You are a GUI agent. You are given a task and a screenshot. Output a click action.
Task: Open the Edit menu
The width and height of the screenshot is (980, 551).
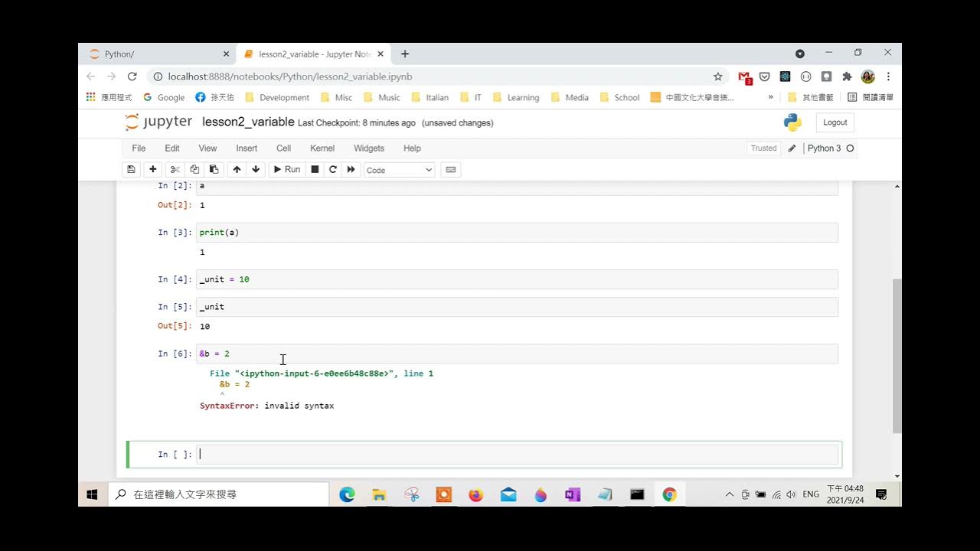[172, 148]
